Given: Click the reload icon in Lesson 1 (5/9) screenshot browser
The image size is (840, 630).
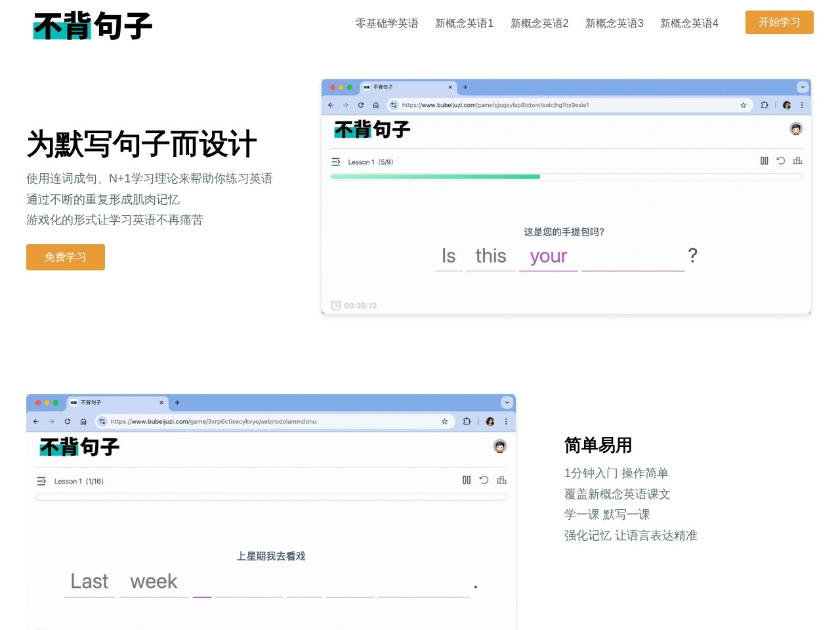Looking at the screenshot, I should [x=361, y=105].
